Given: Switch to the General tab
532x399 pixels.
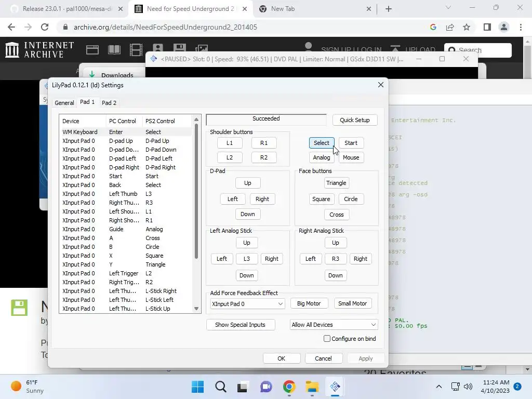Looking at the screenshot, I should [x=64, y=103].
